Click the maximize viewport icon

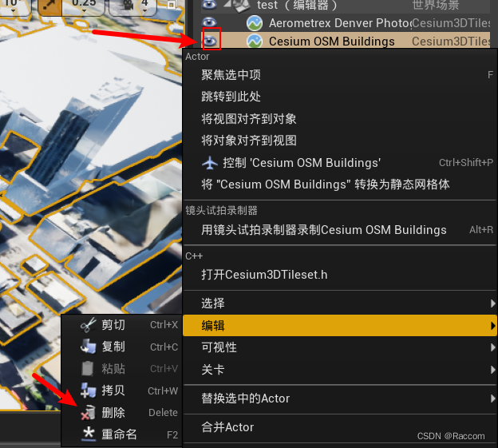pyautogui.click(x=172, y=5)
